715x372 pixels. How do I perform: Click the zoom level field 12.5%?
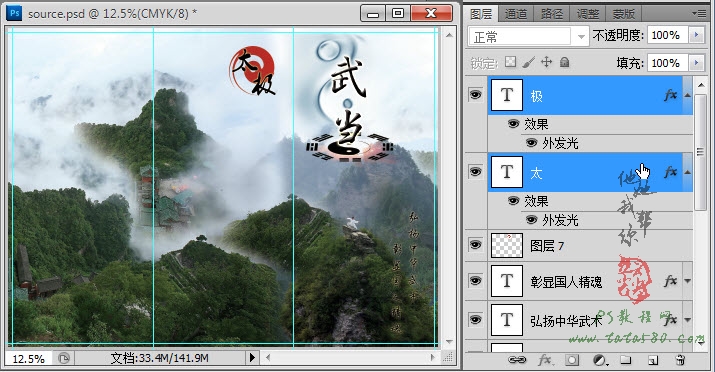(28, 358)
